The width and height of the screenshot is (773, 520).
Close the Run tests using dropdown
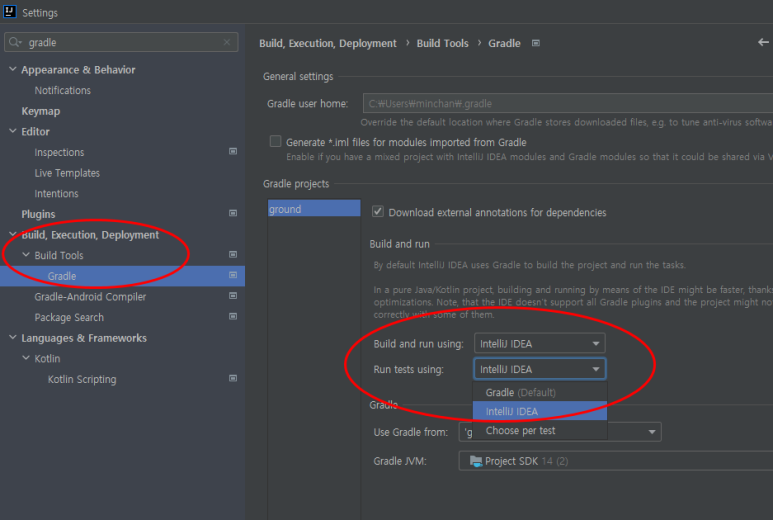pos(539,369)
